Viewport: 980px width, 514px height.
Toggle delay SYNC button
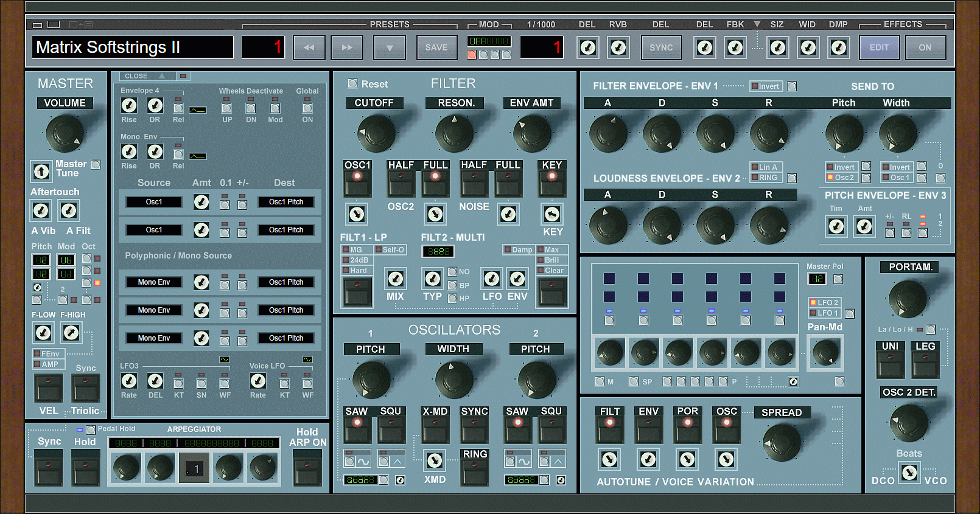coord(661,47)
